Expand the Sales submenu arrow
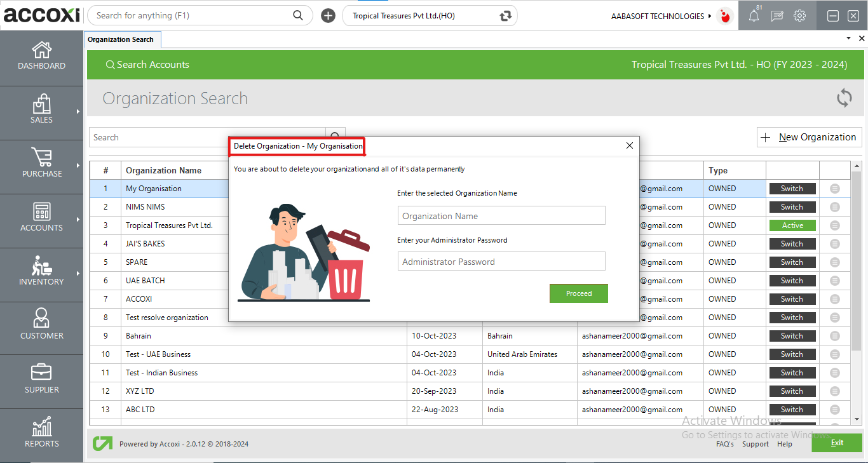The image size is (868, 463). [78, 111]
